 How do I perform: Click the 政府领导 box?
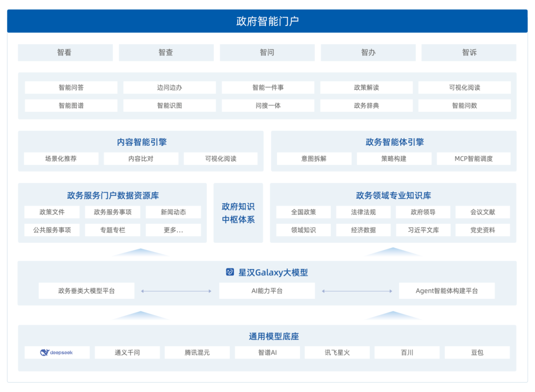coord(423,212)
